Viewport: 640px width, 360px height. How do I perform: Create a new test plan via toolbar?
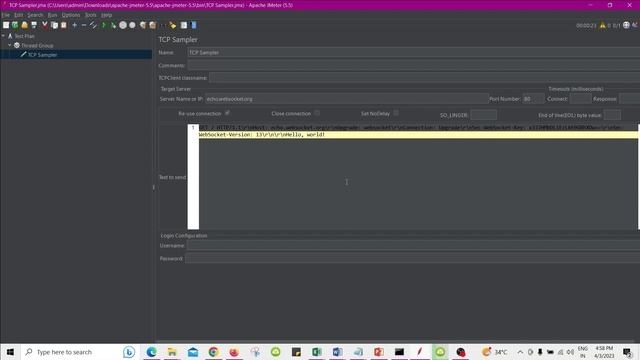coord(6,25)
